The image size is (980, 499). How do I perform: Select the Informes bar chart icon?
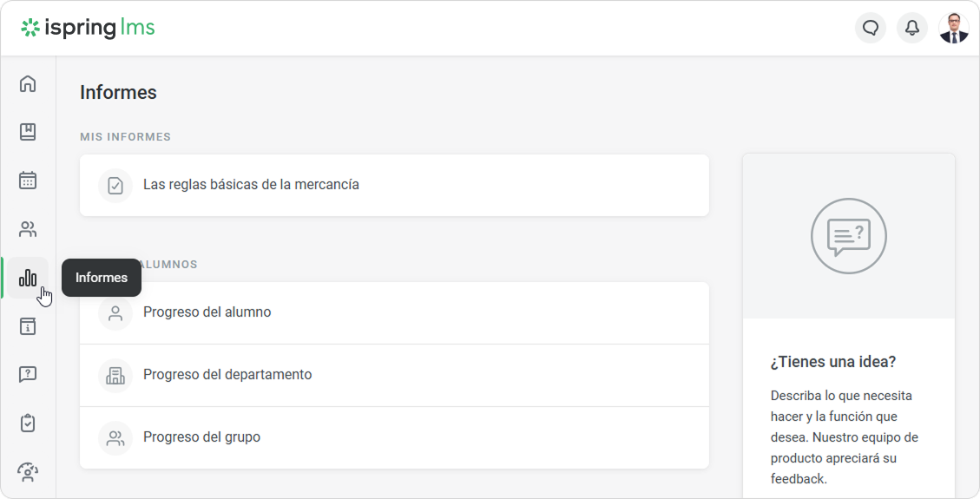(x=28, y=278)
